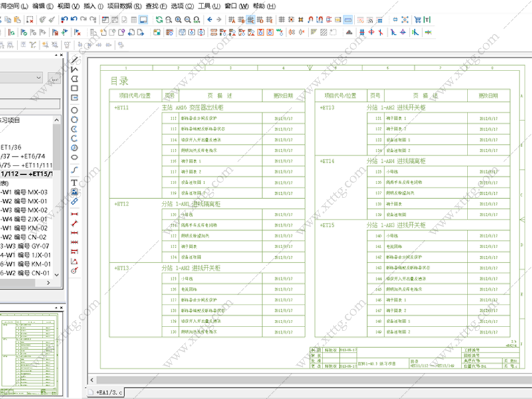
Task: Click the navigator panel pin arrow
Action: (x=57, y=55)
